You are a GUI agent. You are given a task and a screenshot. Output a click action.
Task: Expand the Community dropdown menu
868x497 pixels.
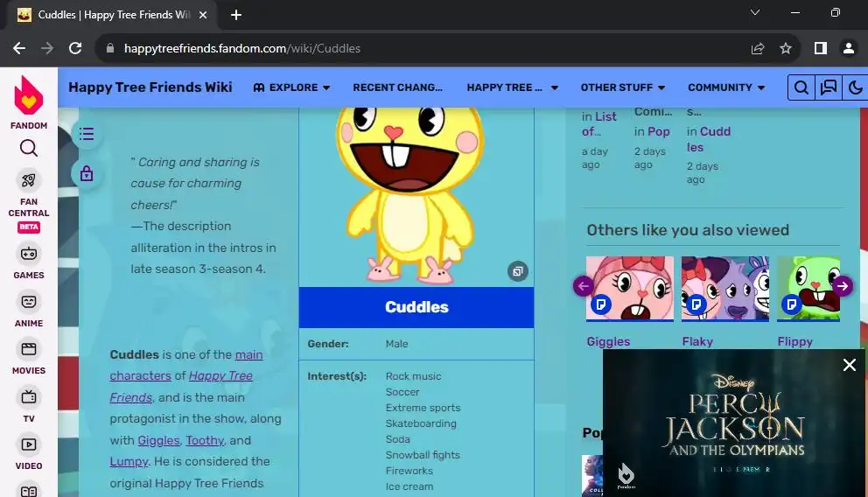click(x=725, y=87)
